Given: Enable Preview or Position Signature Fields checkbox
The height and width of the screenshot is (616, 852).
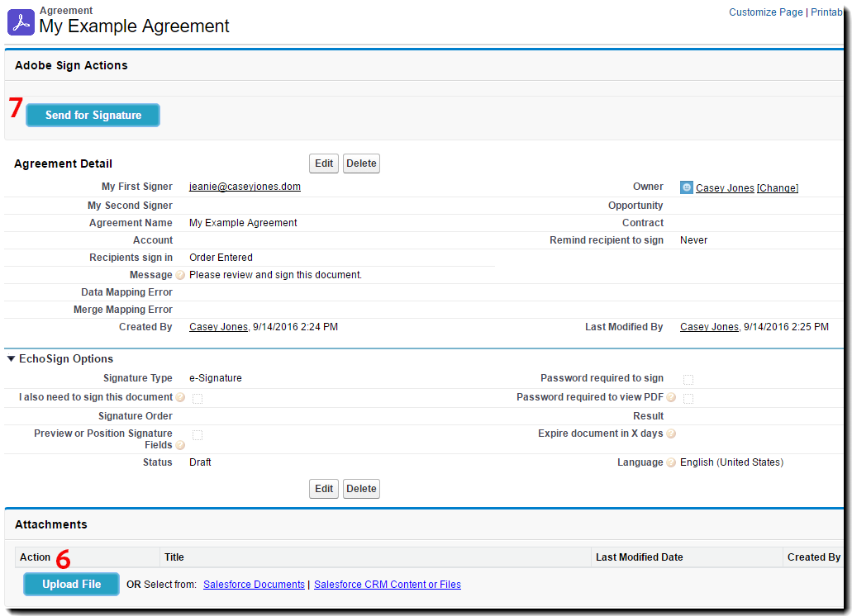Looking at the screenshot, I should (198, 434).
